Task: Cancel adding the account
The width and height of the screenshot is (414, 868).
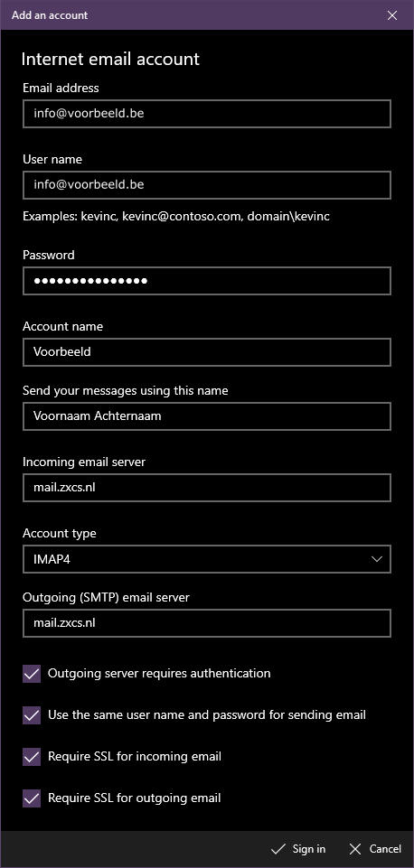Action: click(375, 849)
